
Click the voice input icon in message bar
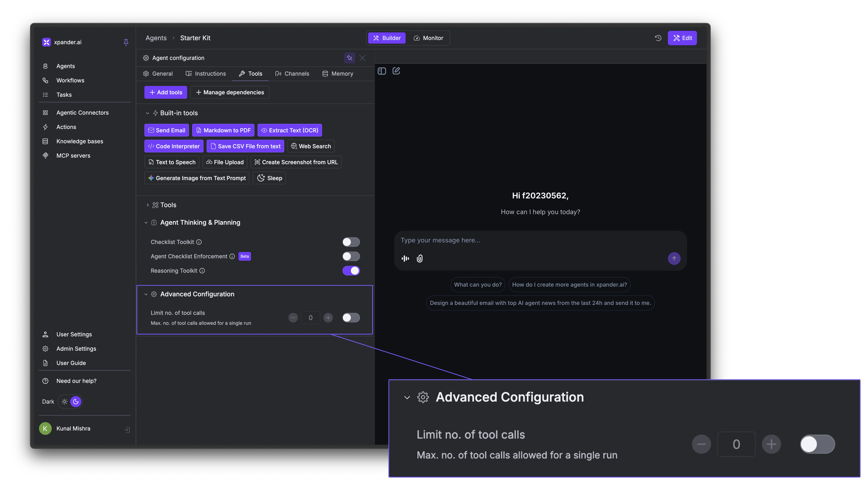(405, 258)
